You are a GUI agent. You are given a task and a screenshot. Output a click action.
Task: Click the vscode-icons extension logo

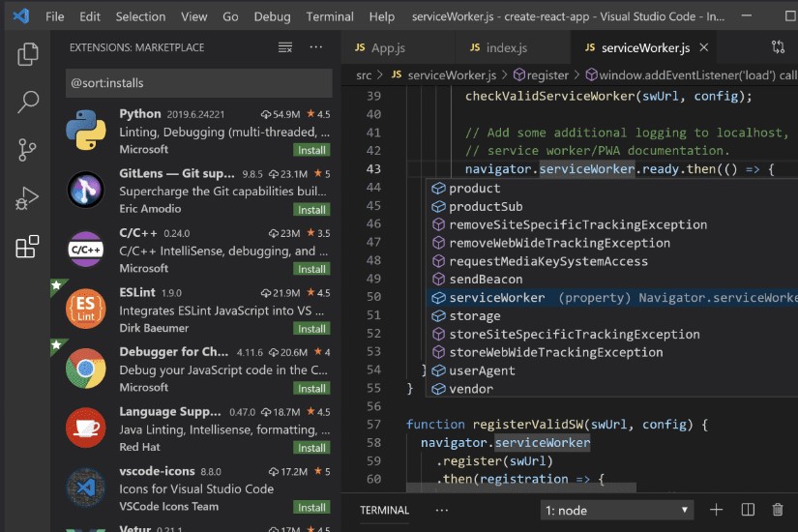(86, 488)
